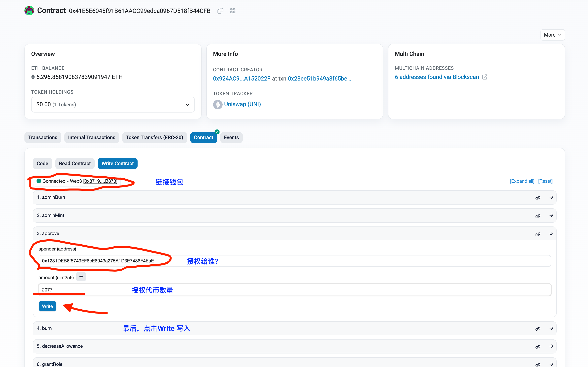Click the 3. approve method header

295,233
